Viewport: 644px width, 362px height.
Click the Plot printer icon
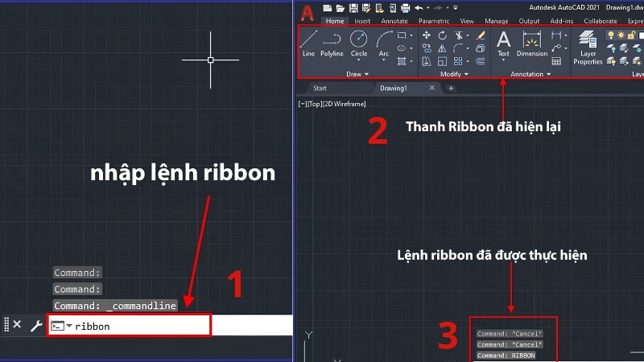click(x=406, y=8)
